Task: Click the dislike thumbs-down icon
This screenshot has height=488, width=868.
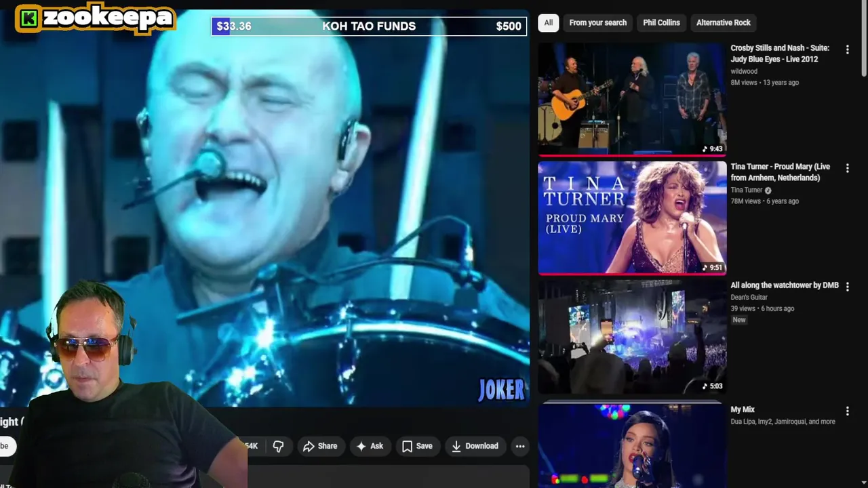Action: pos(278,446)
